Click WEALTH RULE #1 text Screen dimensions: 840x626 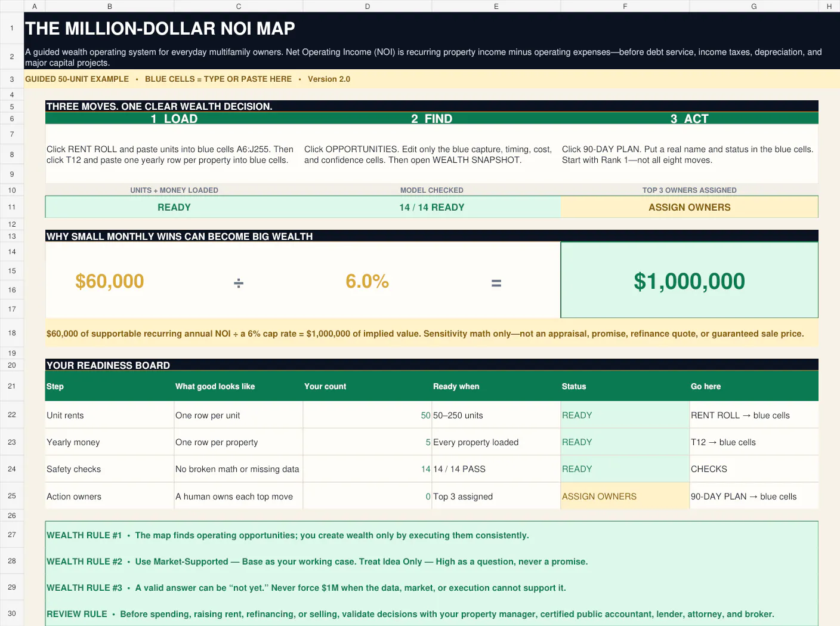tap(288, 535)
